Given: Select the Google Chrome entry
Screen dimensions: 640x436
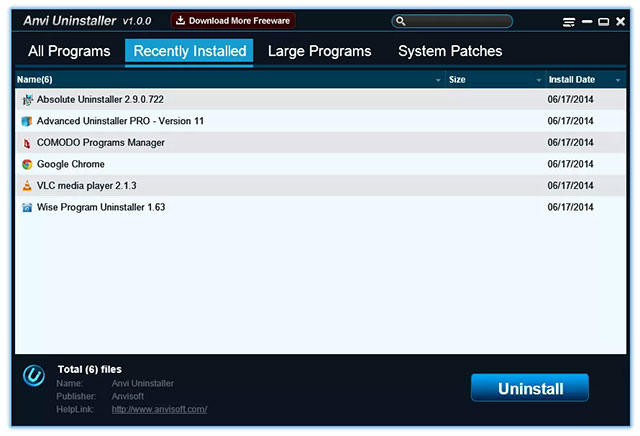Looking at the screenshot, I should coord(320,165).
